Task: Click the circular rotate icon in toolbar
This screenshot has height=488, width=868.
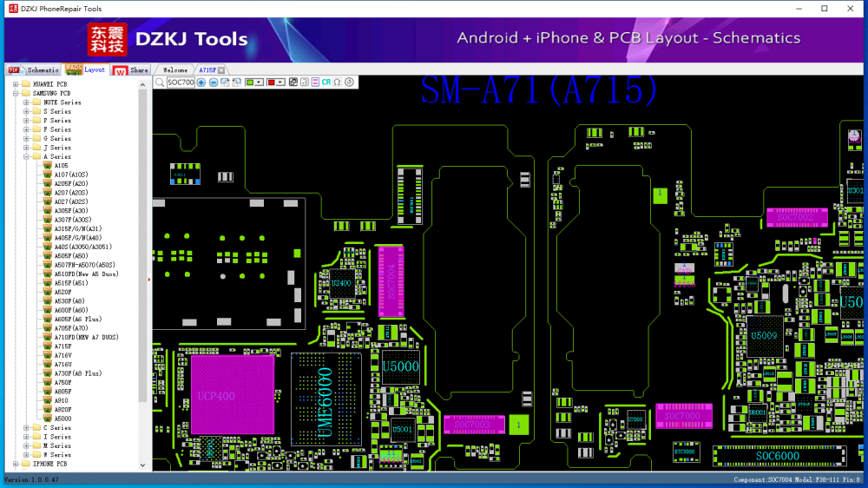Action: coord(349,82)
